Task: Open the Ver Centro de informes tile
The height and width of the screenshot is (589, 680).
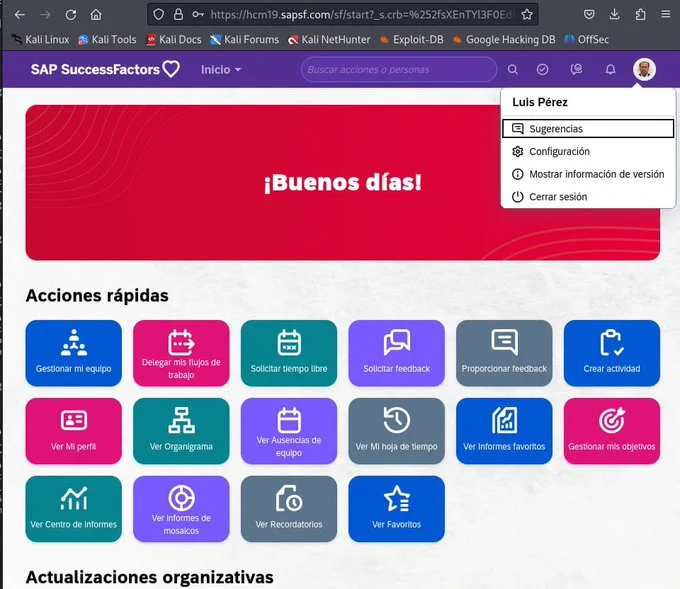Action: 73,509
